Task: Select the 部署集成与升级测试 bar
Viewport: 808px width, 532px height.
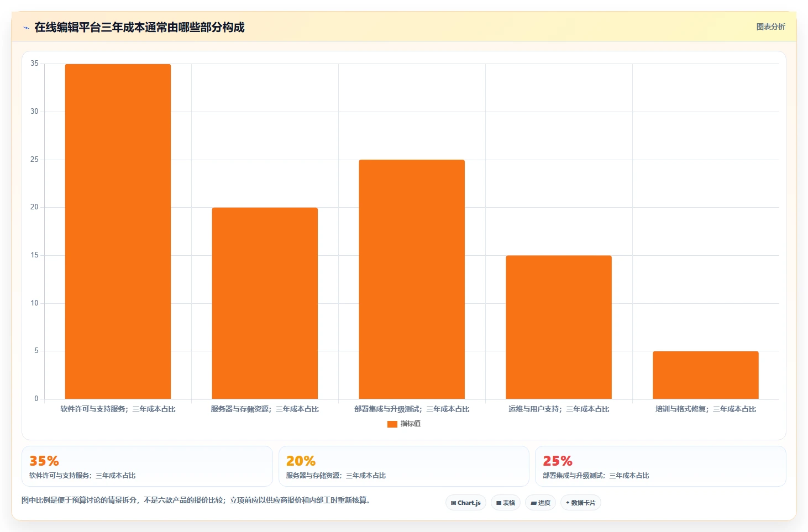Action: (412, 279)
